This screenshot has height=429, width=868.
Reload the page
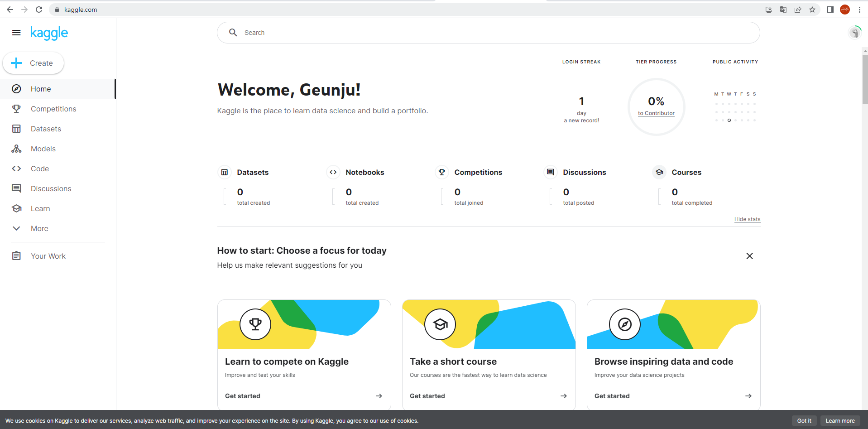[x=39, y=10]
